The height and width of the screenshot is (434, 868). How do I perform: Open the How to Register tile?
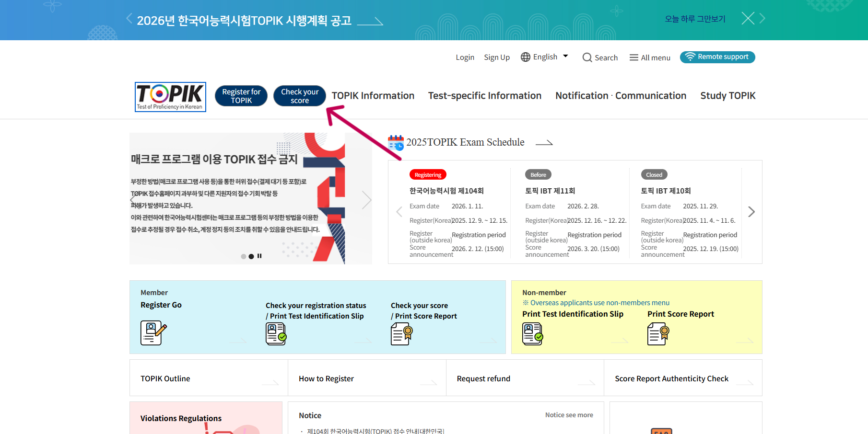pyautogui.click(x=367, y=378)
